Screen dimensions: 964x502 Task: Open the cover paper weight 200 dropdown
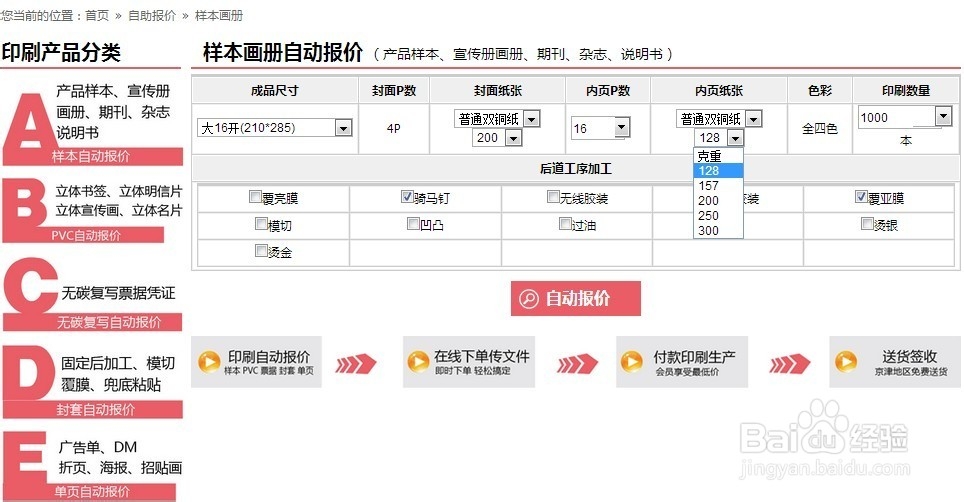497,138
